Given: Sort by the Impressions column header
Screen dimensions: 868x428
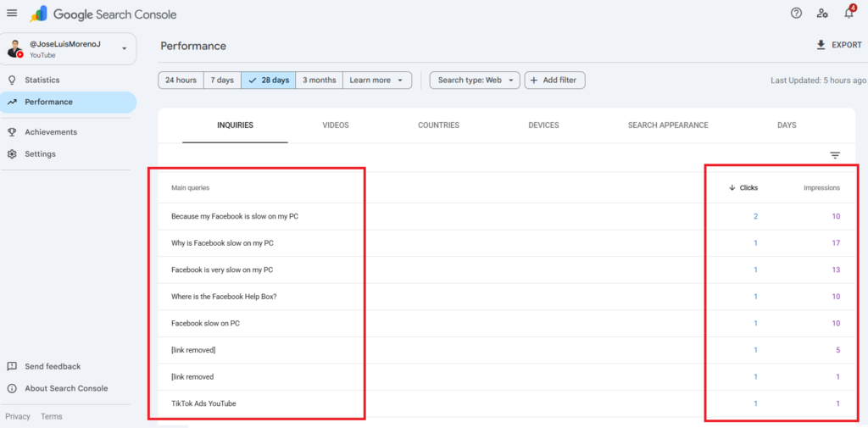Looking at the screenshot, I should [x=821, y=187].
